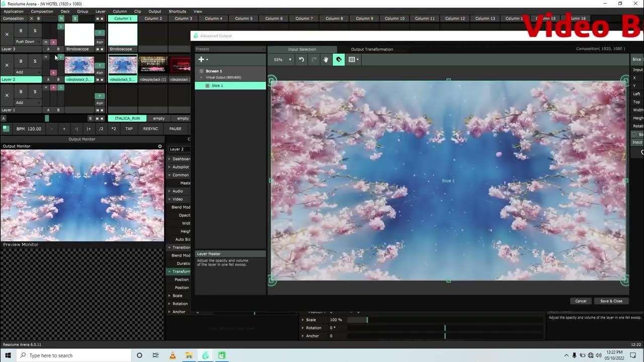Toggle Solo S on Layer 3
Viewport: 644px width, 362px height.
pyautogui.click(x=35, y=31)
